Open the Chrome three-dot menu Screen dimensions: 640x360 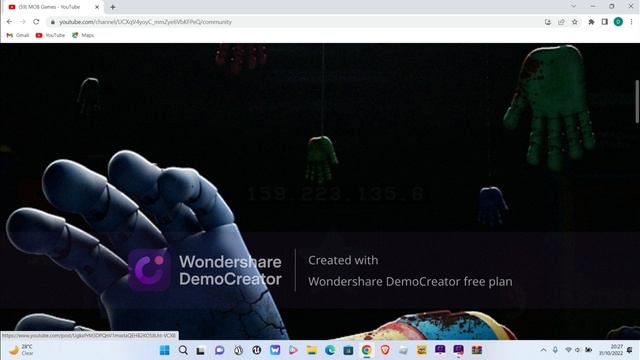coord(631,22)
